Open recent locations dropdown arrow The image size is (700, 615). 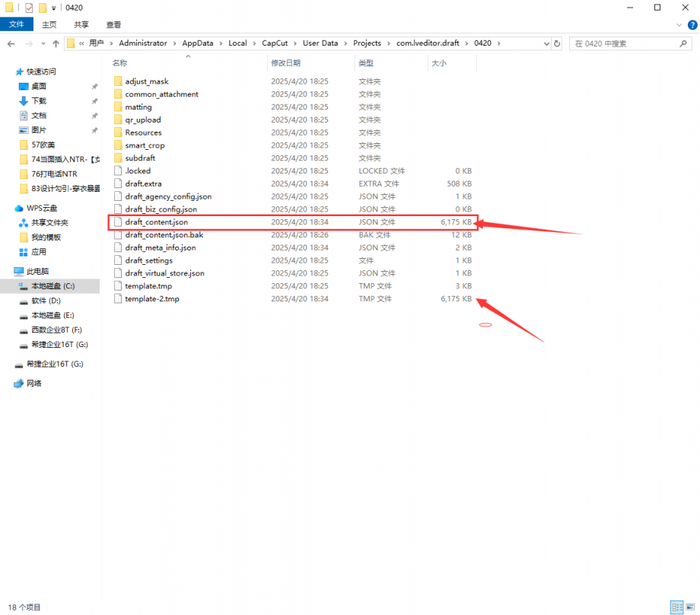coord(43,43)
